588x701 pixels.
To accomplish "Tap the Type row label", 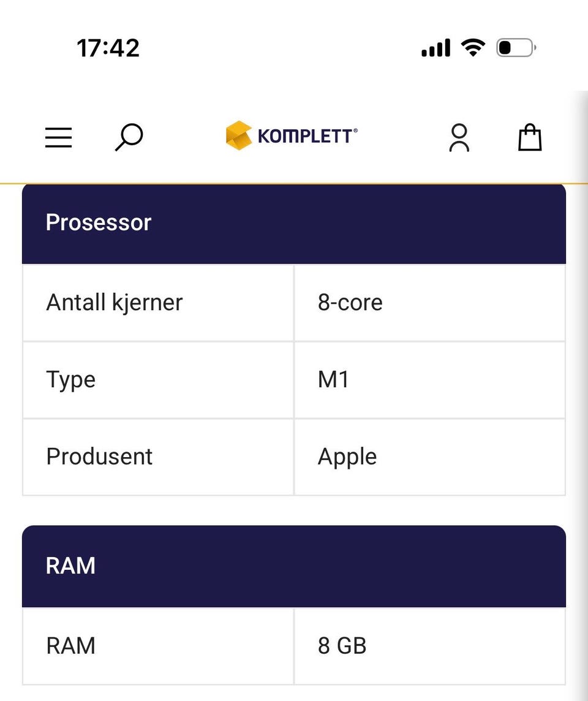I will (70, 380).
